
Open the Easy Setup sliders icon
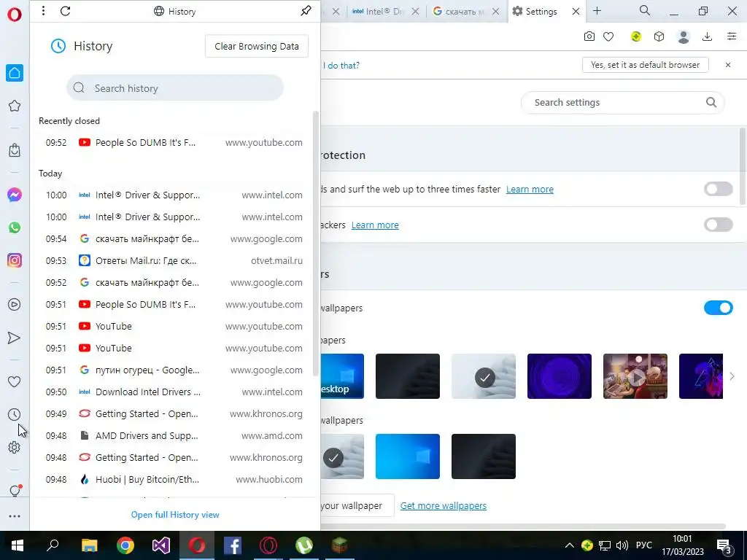click(732, 36)
